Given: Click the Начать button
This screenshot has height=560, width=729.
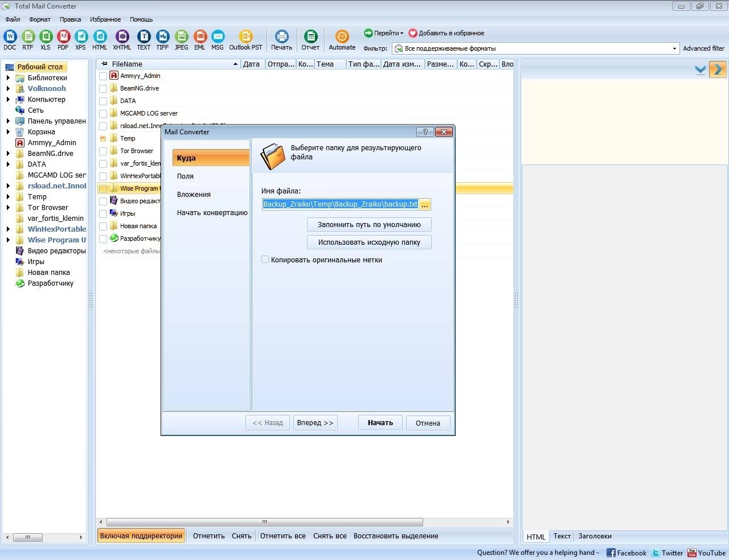Looking at the screenshot, I should click(x=380, y=423).
